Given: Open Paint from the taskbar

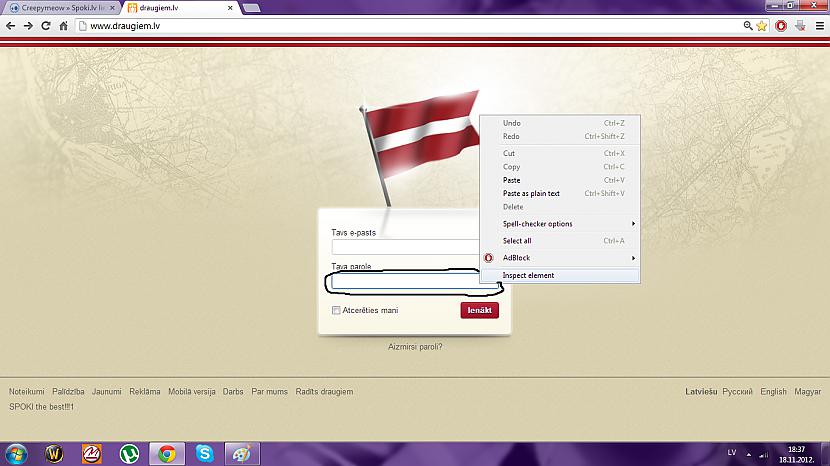Looking at the screenshot, I should pyautogui.click(x=242, y=454).
